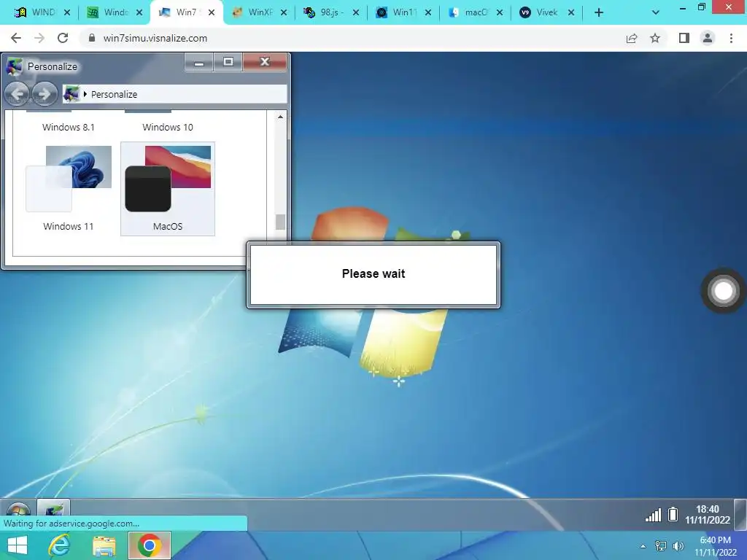Close the Personalize window
This screenshot has width=747, height=560.
pos(265,62)
